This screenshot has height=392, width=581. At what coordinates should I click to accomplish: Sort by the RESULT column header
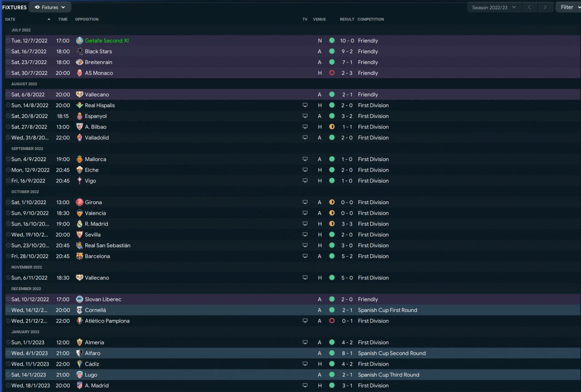(x=347, y=20)
